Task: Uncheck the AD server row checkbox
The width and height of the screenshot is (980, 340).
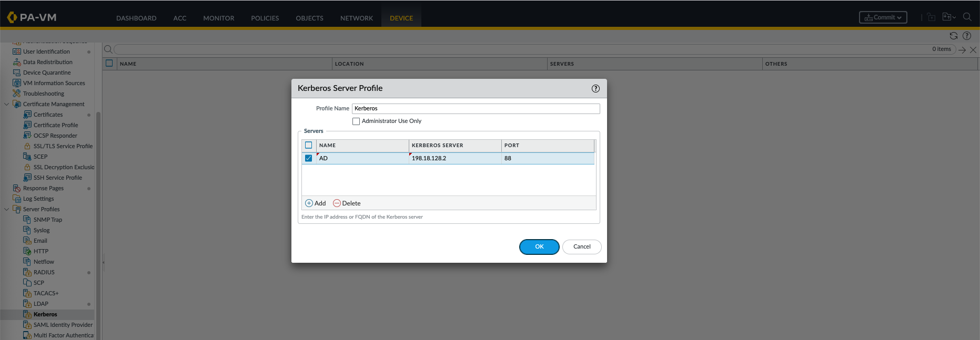Action: (309, 158)
